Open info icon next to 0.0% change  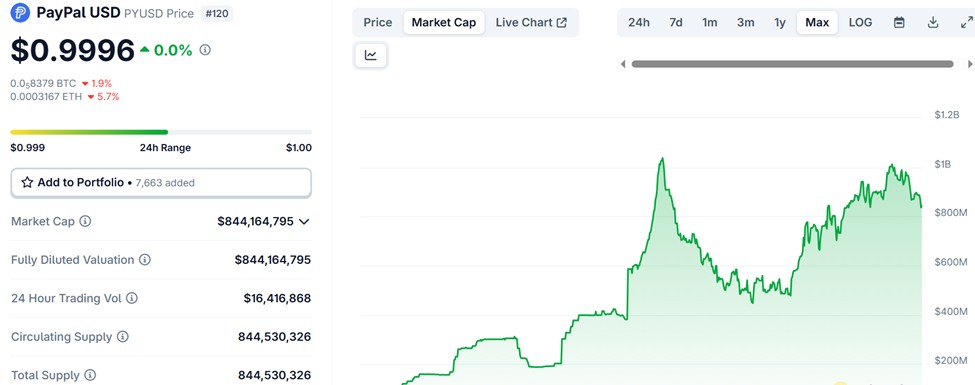tap(205, 50)
